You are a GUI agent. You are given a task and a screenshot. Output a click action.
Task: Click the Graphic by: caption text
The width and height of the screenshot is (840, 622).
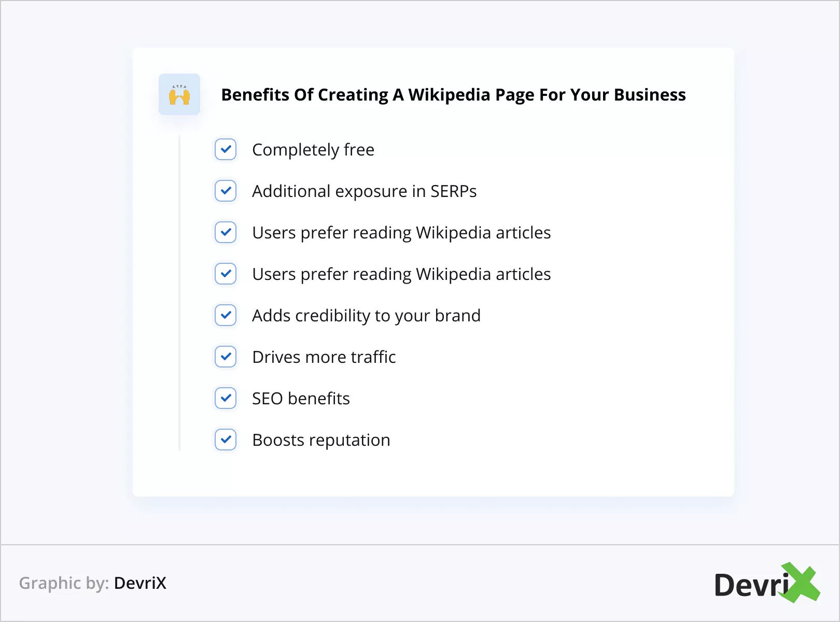coord(64,583)
